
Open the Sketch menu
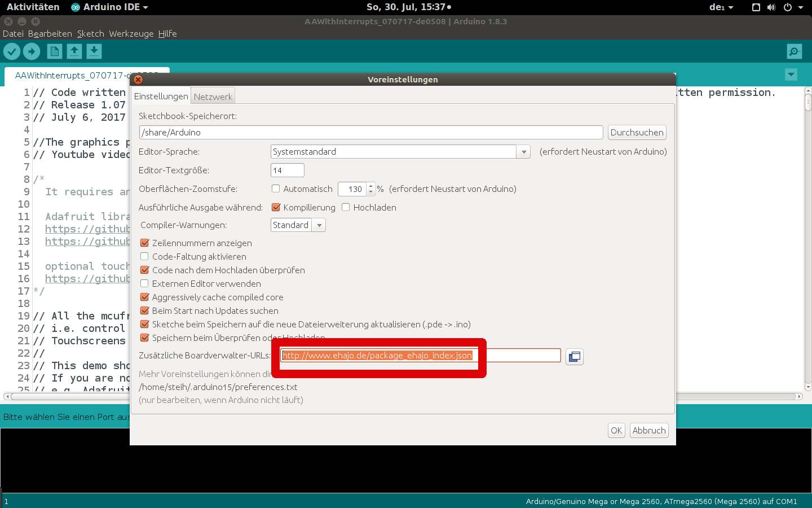coord(90,34)
